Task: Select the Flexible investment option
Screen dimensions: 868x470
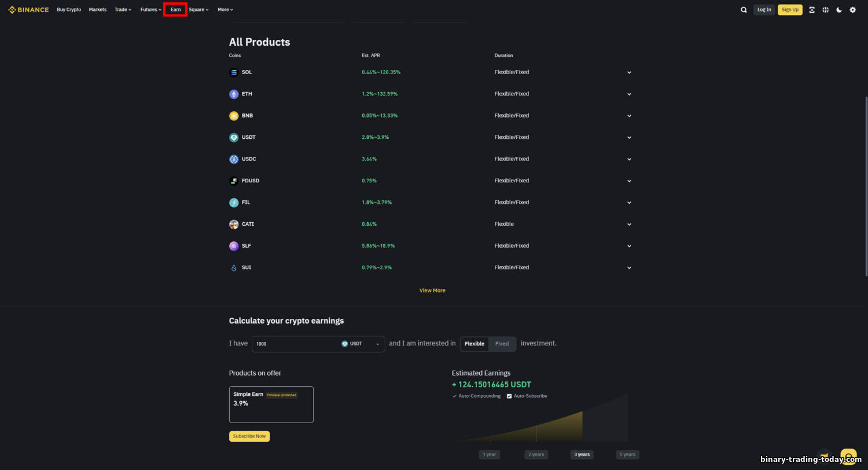Action: (475, 344)
